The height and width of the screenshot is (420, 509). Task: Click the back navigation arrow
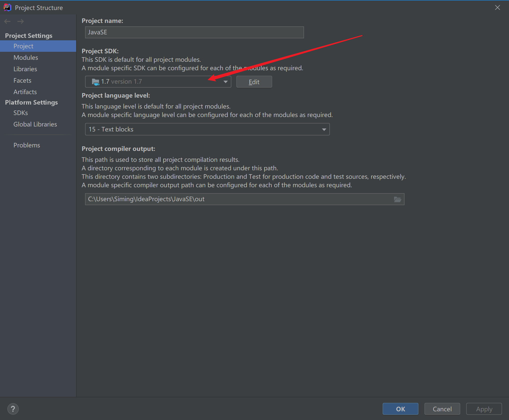pyautogui.click(x=7, y=21)
